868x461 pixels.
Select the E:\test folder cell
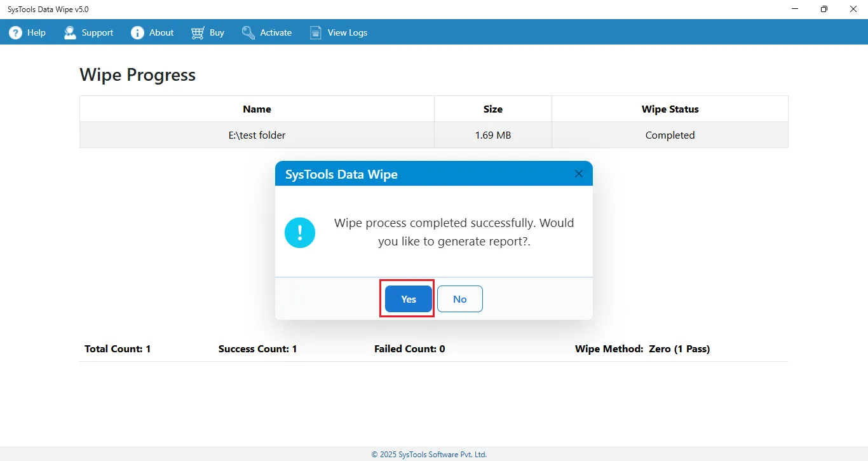[x=257, y=135]
